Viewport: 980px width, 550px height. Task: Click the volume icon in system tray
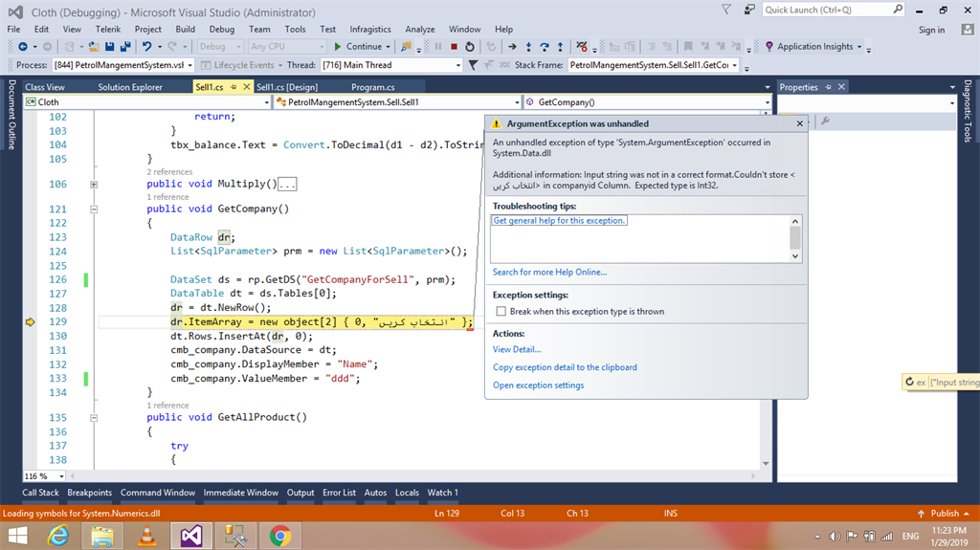point(835,537)
